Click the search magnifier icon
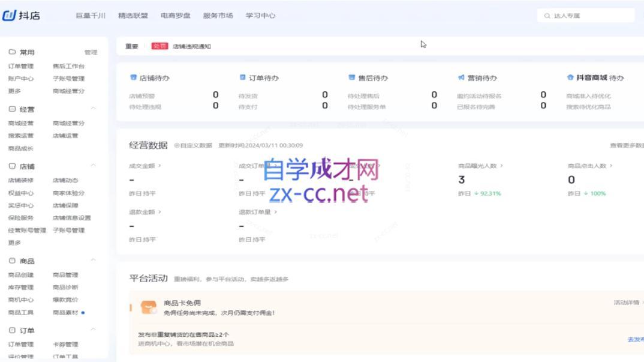Image resolution: width=644 pixels, height=362 pixels. 548,16
